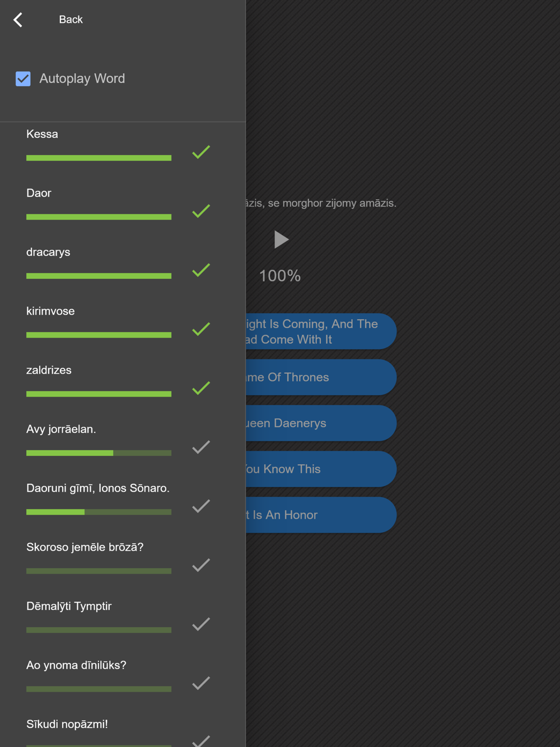Open Ao ynoma dīnilūks? phrase

(x=76, y=665)
